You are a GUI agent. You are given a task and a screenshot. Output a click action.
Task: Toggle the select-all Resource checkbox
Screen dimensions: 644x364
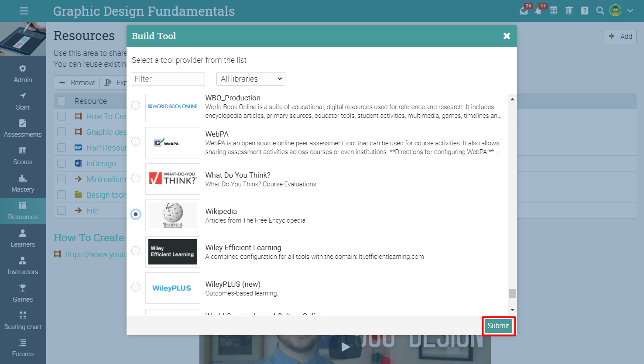point(62,101)
